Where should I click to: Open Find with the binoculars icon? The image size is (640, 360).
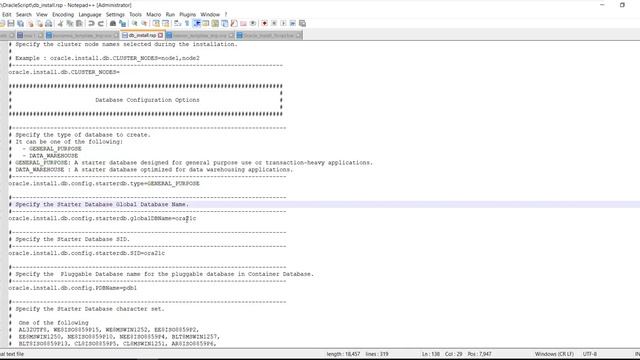point(113,23)
